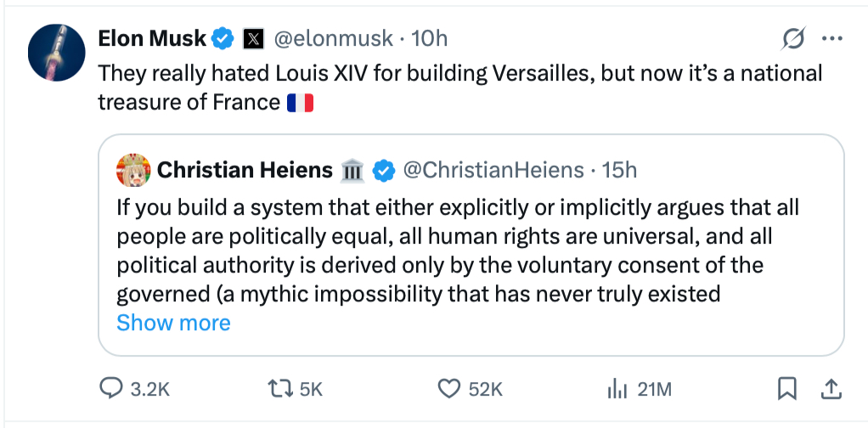The image size is (868, 428).
Task: Click the Christian Heiens display name
Action: click(245, 170)
